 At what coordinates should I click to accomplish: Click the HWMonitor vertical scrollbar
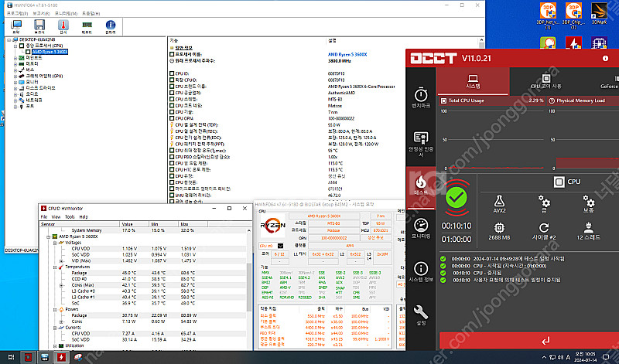(248, 288)
